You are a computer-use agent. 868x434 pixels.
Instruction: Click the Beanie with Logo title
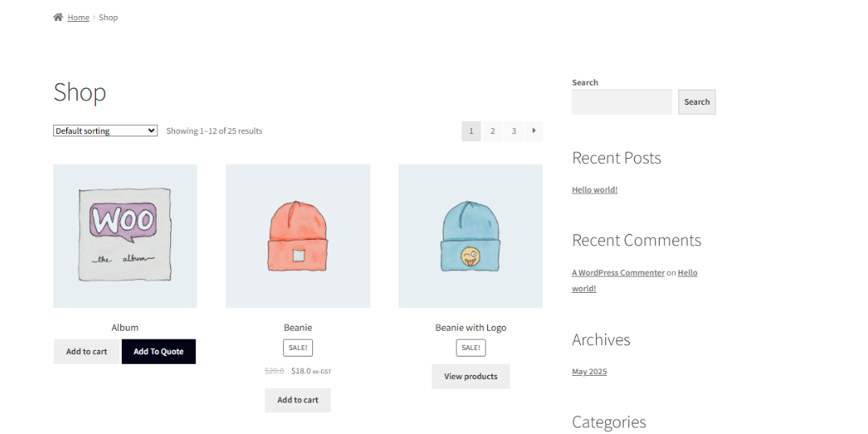click(x=470, y=328)
